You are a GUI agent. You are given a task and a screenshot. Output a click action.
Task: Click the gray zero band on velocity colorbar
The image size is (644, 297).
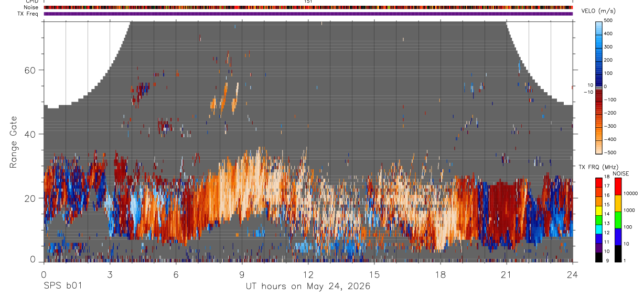coord(599,88)
